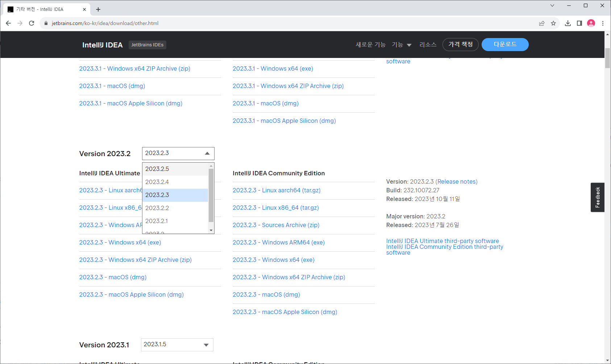Viewport: 611px width, 364px height.
Task: Click the browser forward arrow
Action: click(x=20, y=23)
